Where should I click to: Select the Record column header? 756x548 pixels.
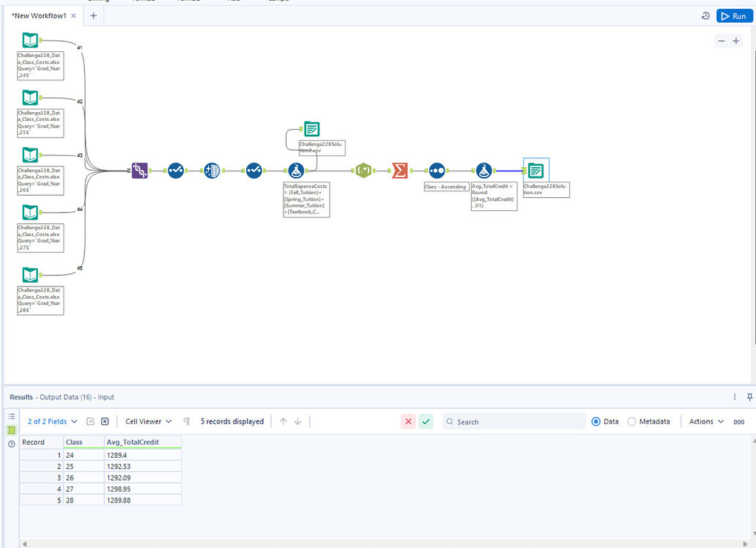42,442
